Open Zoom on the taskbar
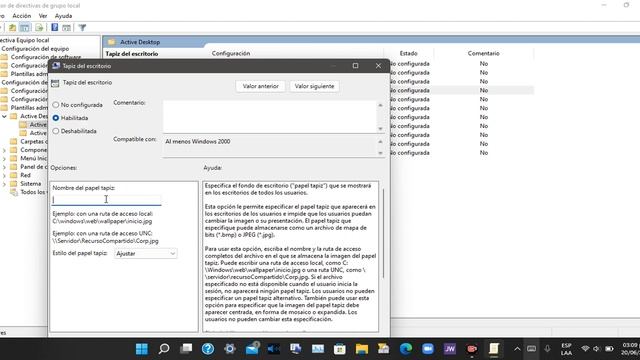This screenshot has height=360, width=640. click(x=428, y=349)
